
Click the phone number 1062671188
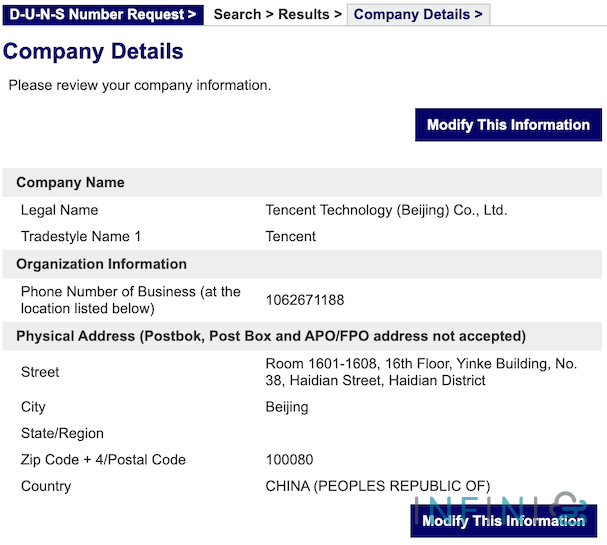pos(305,300)
